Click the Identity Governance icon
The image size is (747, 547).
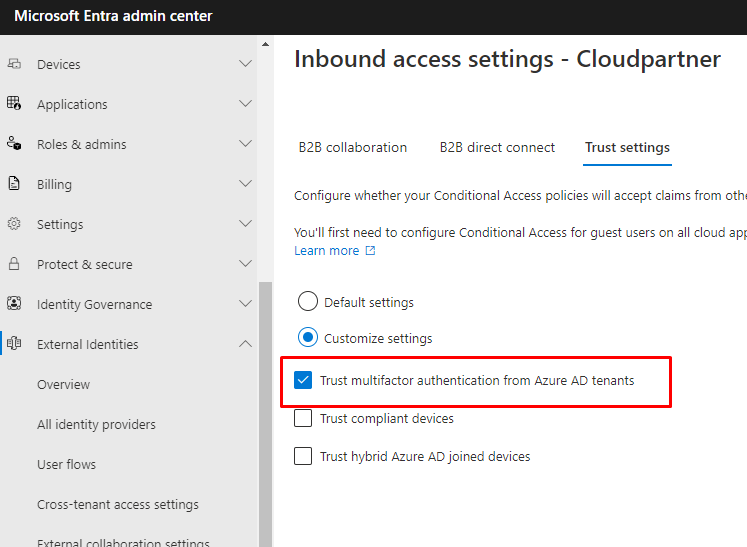tap(14, 304)
